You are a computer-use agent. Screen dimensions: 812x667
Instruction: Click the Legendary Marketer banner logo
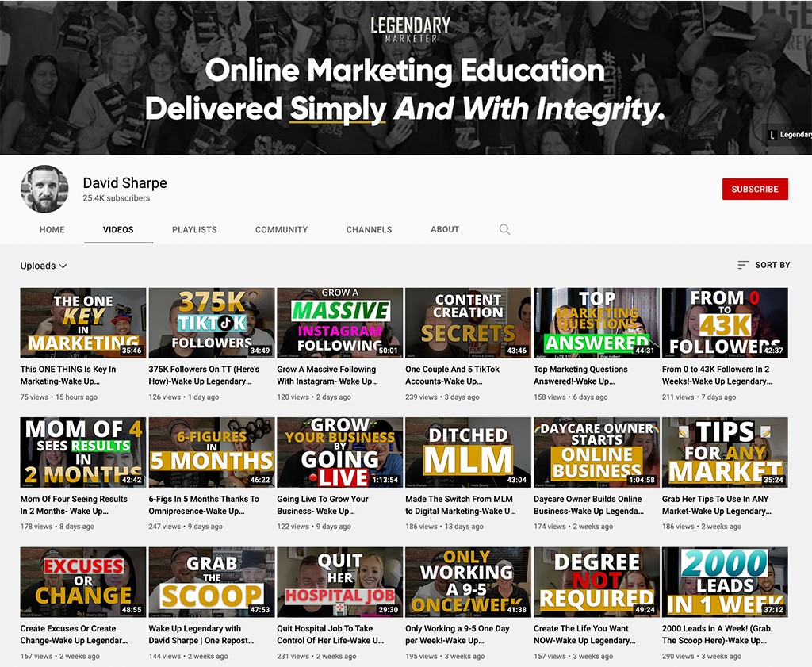411,29
